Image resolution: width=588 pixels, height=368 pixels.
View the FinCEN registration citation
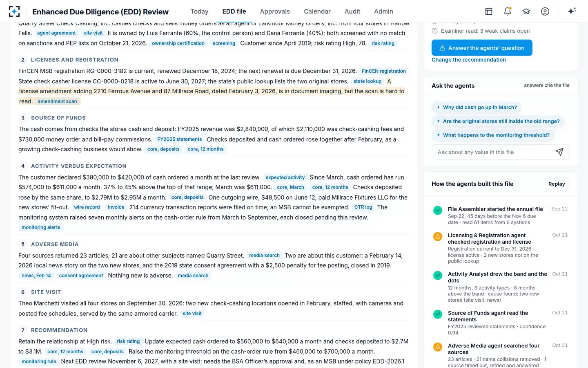[x=384, y=71]
